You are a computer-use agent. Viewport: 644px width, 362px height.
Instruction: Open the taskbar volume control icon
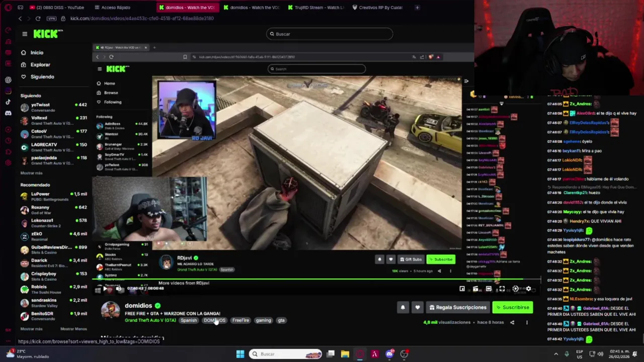tap(600, 354)
